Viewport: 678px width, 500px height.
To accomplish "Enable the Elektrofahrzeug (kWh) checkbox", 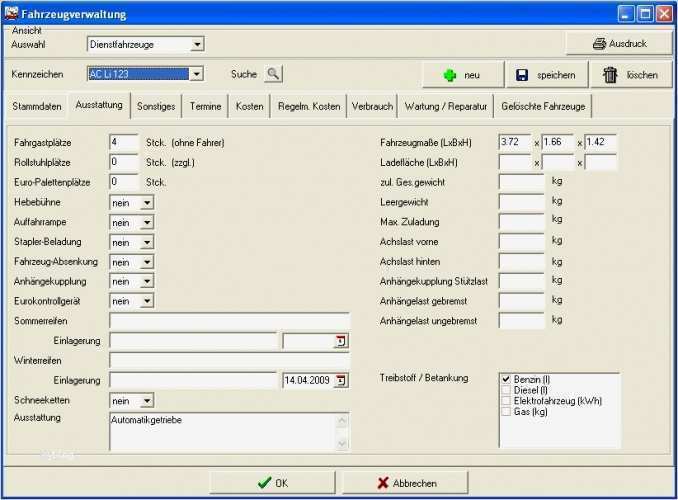I will 506,401.
